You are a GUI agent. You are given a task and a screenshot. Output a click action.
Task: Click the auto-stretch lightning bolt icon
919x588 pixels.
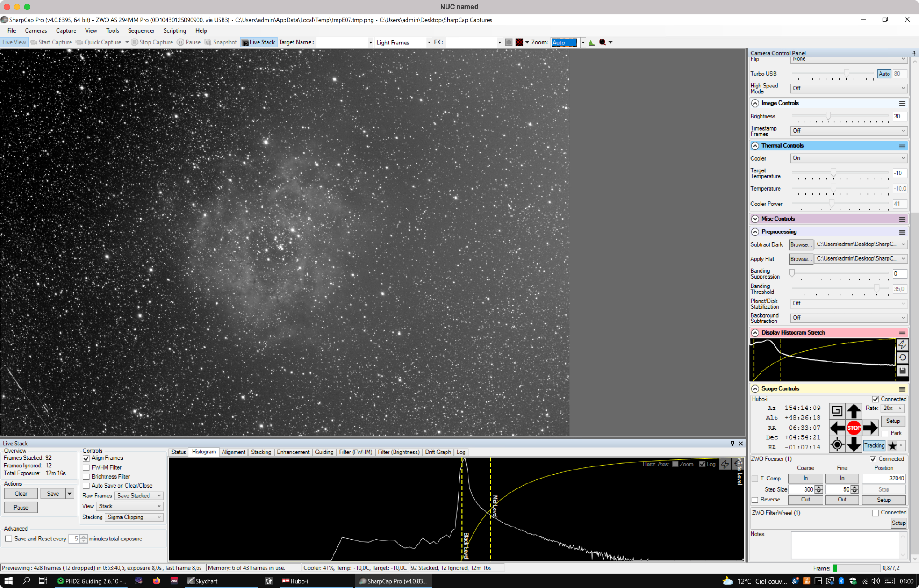902,344
